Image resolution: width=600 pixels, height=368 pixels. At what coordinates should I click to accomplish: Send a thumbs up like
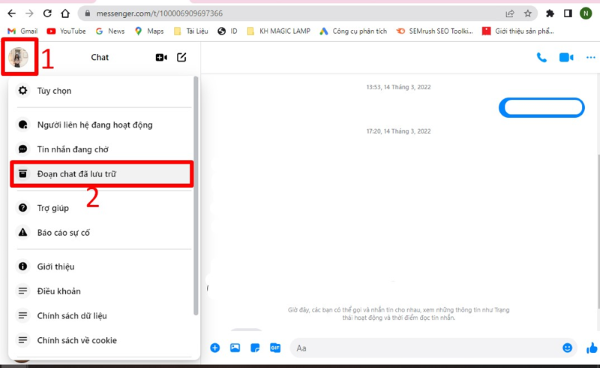tap(592, 348)
